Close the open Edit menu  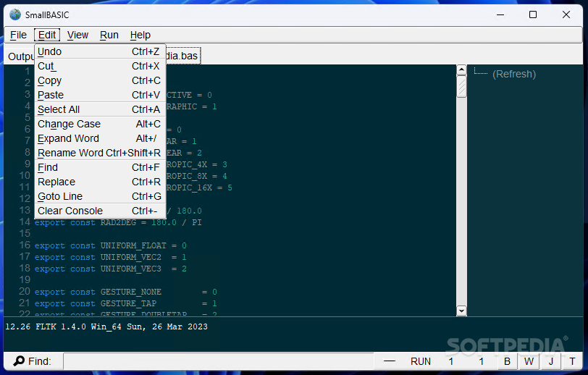[x=47, y=35]
